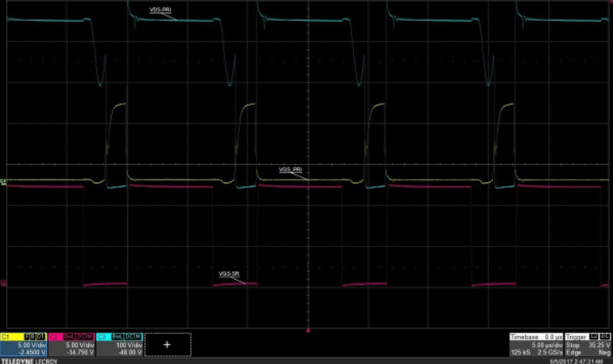The width and height of the screenshot is (613, 364).
Task: Open the C3 channel descriptor box
Action: [x=120, y=345]
